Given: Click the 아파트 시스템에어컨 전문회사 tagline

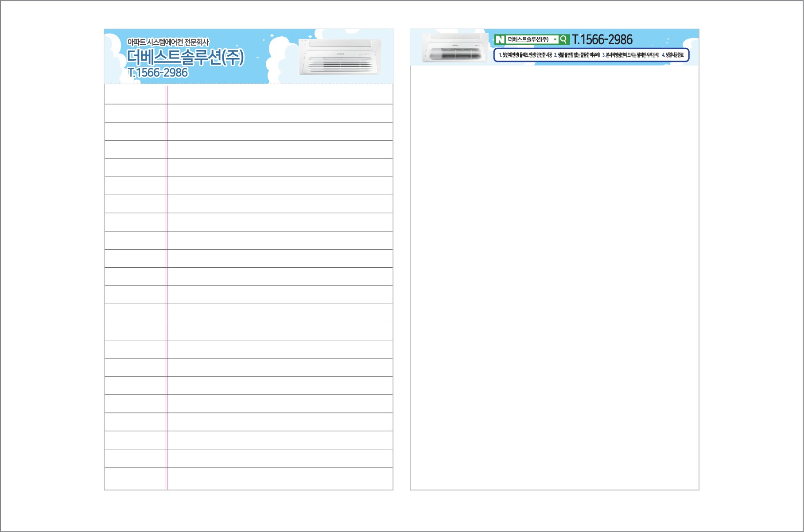Looking at the screenshot, I should [x=167, y=42].
